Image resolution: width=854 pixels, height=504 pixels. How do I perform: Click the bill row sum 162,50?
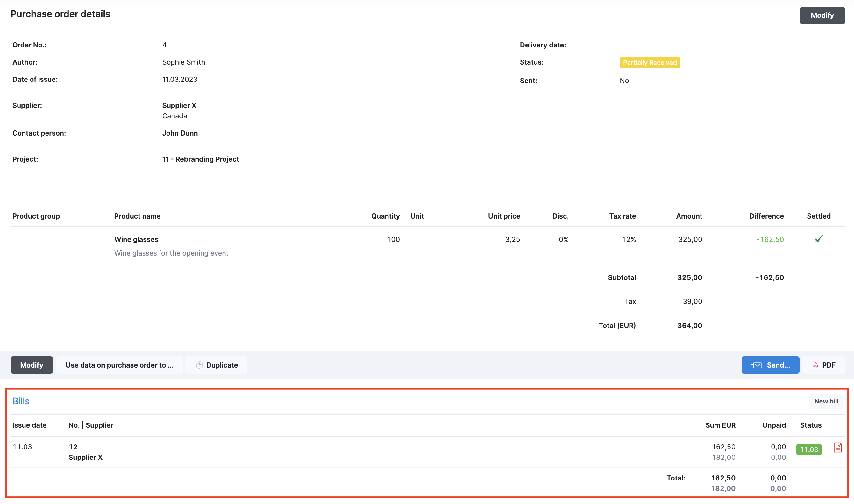point(723,447)
